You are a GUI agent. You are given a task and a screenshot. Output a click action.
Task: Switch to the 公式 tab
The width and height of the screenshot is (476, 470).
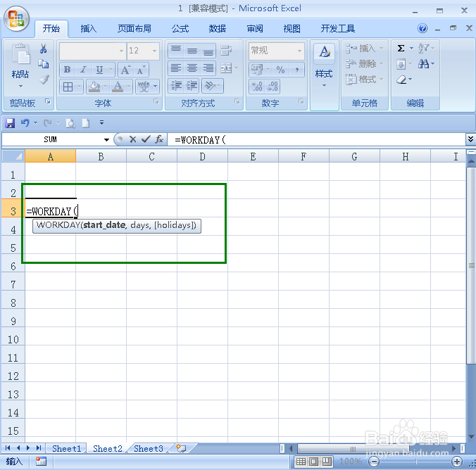pos(180,29)
